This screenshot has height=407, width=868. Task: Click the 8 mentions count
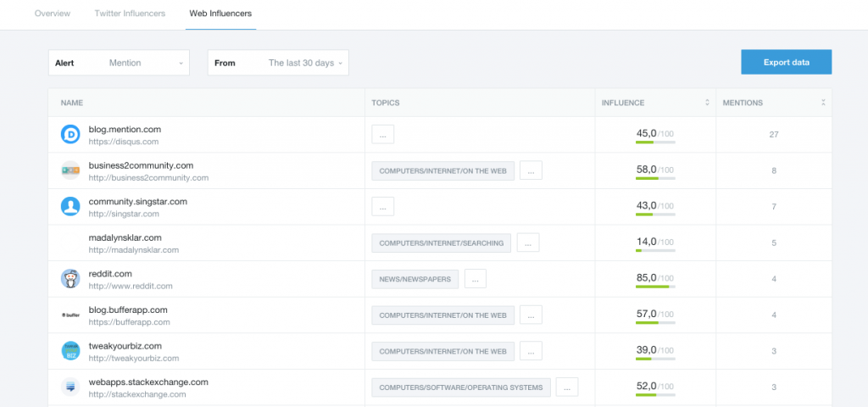coord(774,170)
